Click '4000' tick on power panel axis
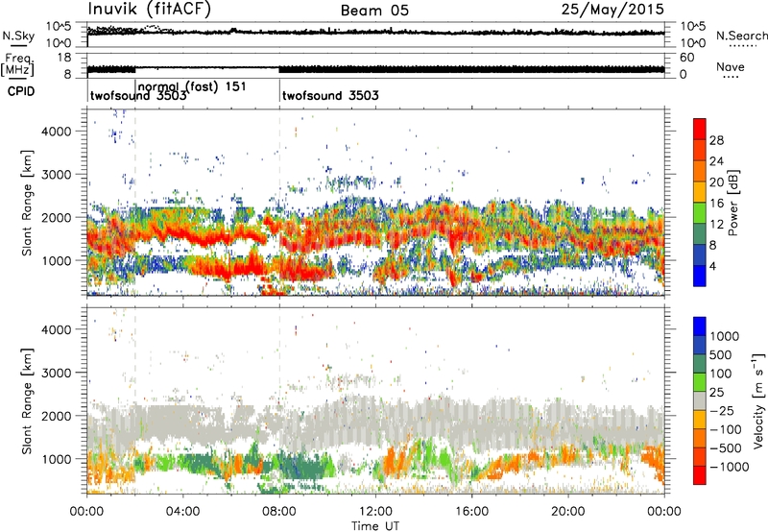 click(x=56, y=132)
